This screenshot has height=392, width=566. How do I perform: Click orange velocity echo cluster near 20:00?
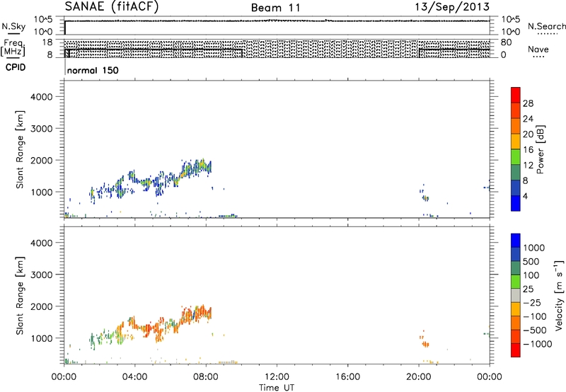click(425, 344)
